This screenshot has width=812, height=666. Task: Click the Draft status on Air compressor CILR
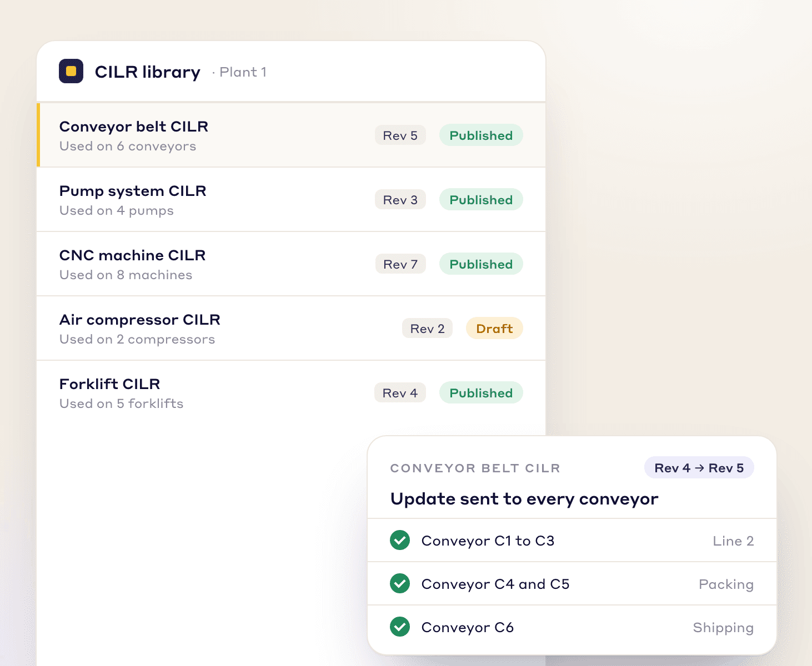click(x=494, y=329)
